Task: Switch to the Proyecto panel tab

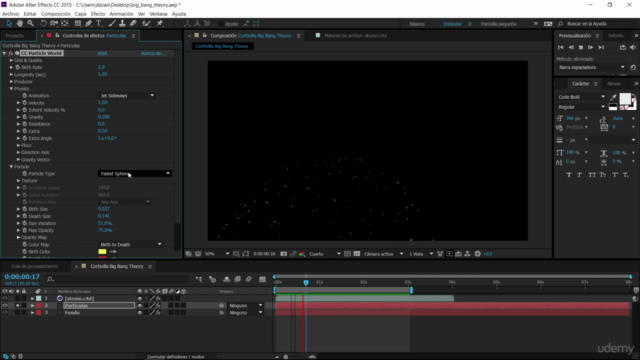Action: pos(15,36)
